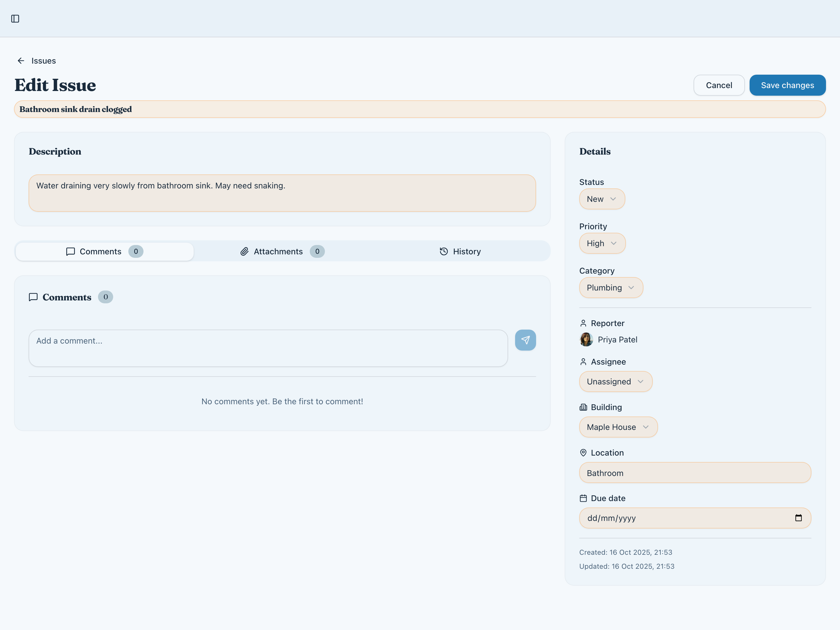The width and height of the screenshot is (840, 630).
Task: Click the Reporter person icon
Action: (583, 323)
